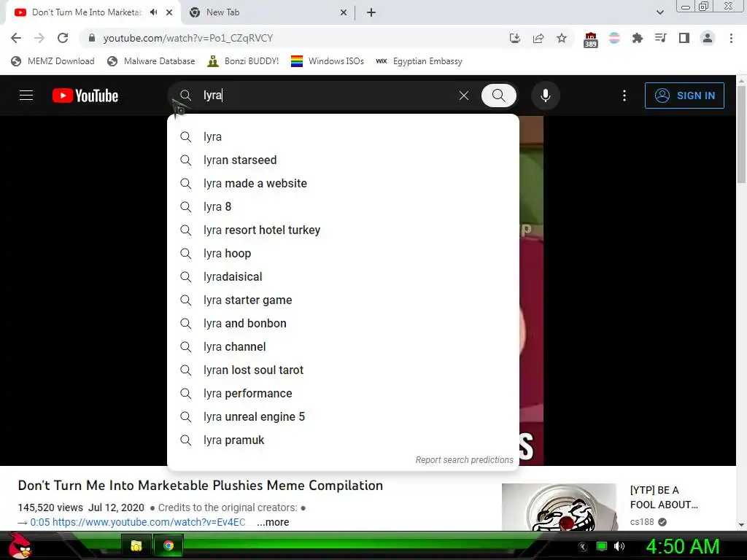This screenshot has height=560, width=747.
Task: Click the SIGN IN button
Action: click(x=684, y=96)
